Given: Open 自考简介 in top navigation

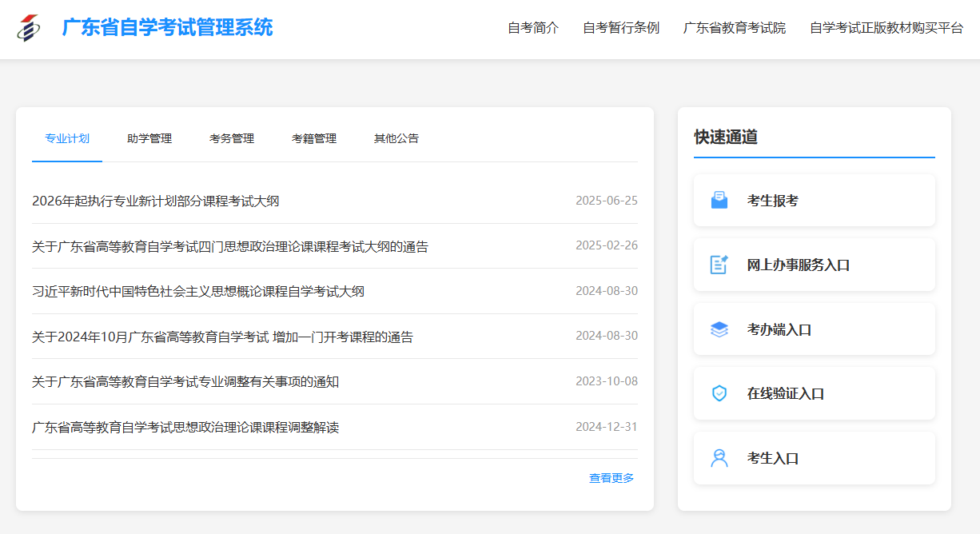Looking at the screenshot, I should 533,28.
